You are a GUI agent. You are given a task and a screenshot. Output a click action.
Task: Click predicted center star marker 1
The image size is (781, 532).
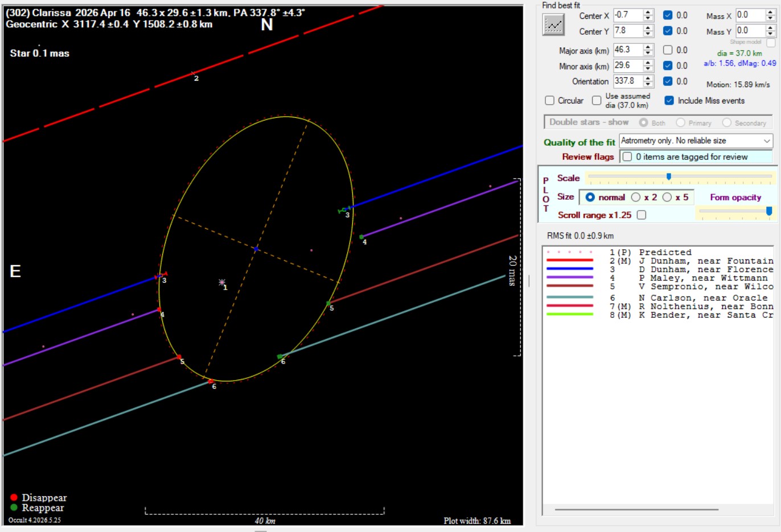(x=222, y=282)
